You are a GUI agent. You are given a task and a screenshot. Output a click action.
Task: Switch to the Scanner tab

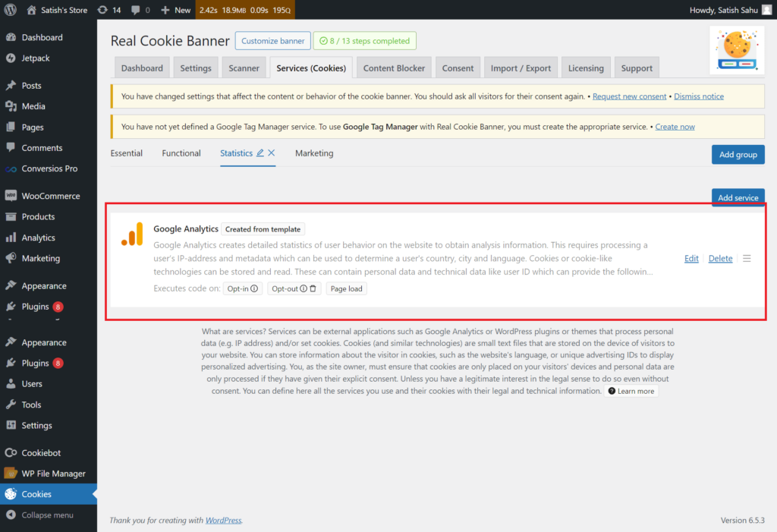pos(244,68)
